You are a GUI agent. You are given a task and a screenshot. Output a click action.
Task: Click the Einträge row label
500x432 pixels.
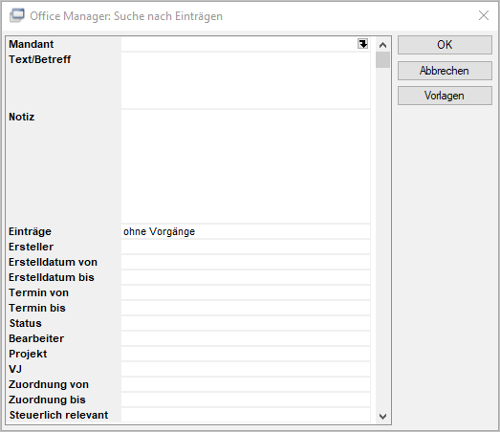pos(30,231)
